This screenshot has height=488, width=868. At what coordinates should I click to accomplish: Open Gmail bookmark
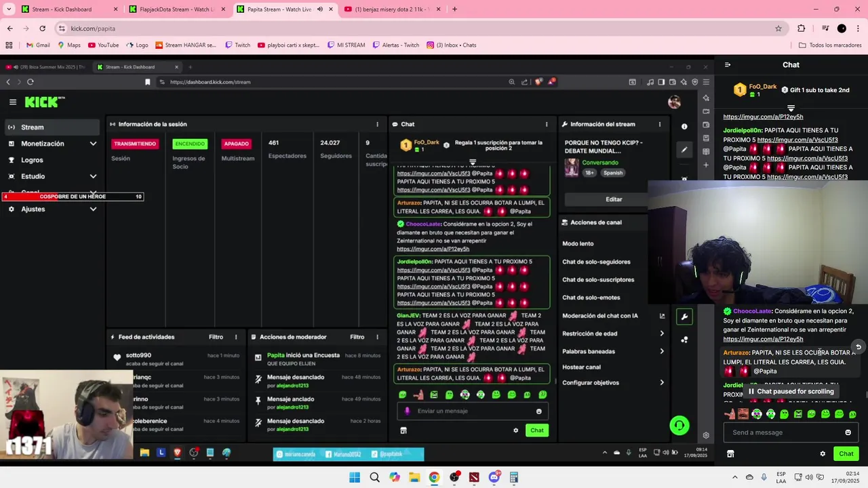point(38,45)
